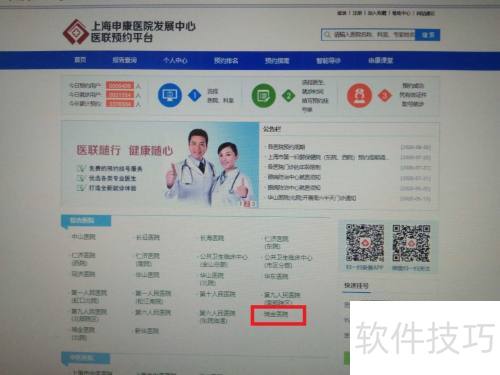
Task: Open the 个人中心 menu item
Action: click(175, 60)
